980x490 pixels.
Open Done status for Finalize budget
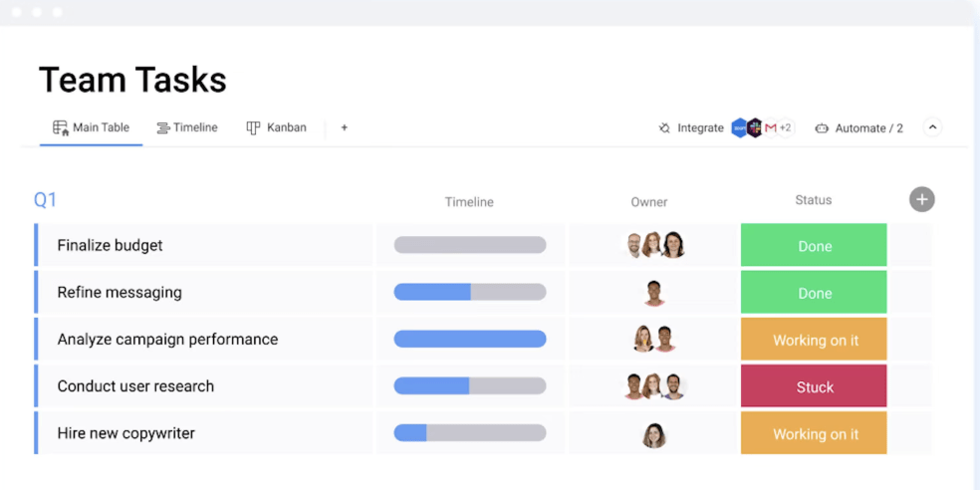pos(814,246)
